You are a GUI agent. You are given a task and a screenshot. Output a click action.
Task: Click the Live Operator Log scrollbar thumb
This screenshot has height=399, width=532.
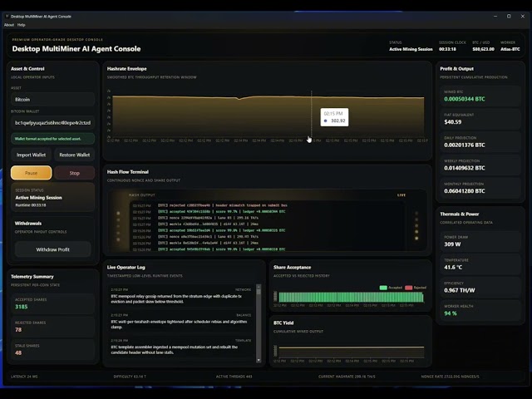(x=259, y=290)
